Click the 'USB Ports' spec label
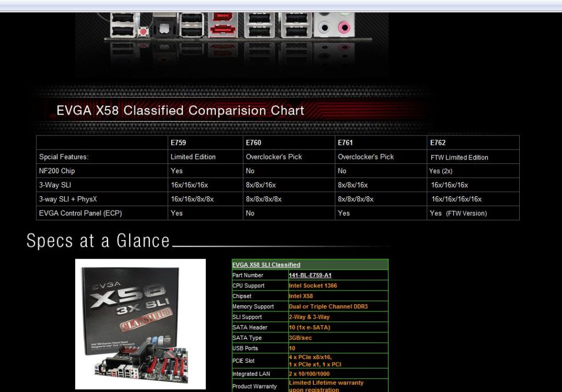This screenshot has width=562, height=392. (x=245, y=348)
